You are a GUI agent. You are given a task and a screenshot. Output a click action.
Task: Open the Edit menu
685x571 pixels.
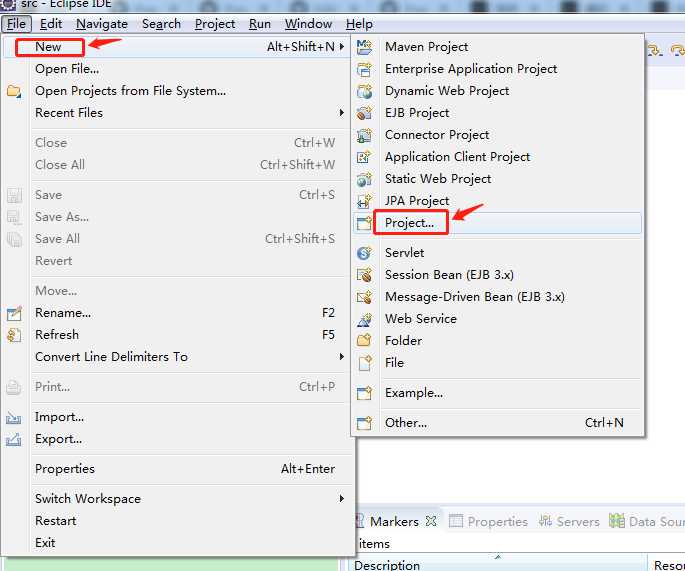(51, 24)
